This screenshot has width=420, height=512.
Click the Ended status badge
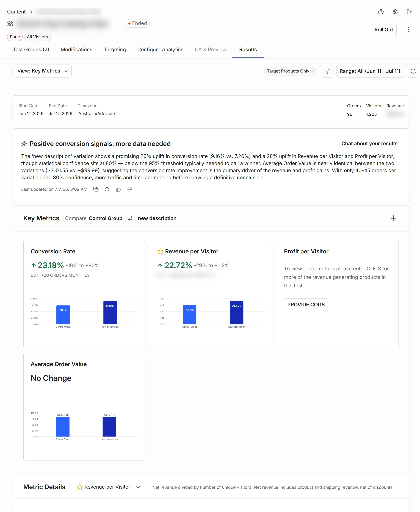coord(137,23)
